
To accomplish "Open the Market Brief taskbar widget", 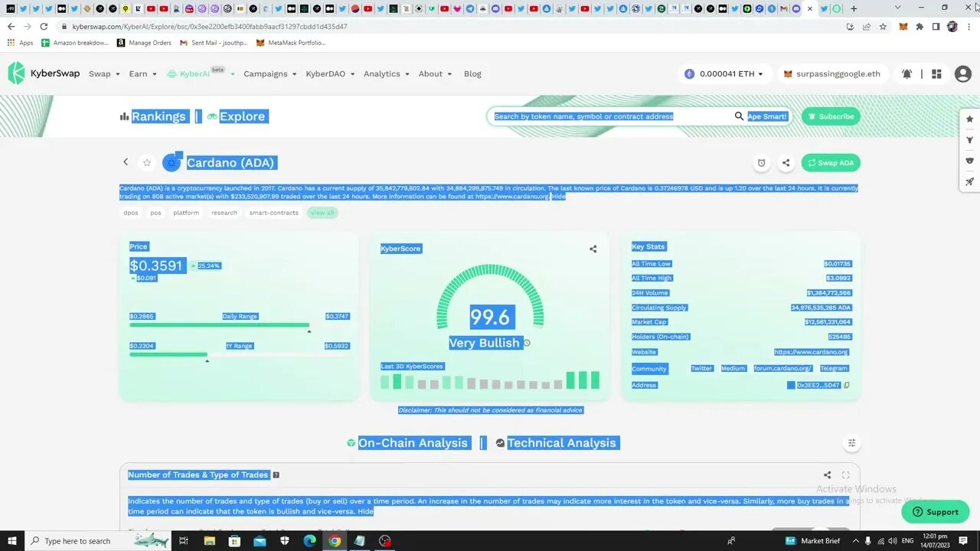I will (x=813, y=541).
